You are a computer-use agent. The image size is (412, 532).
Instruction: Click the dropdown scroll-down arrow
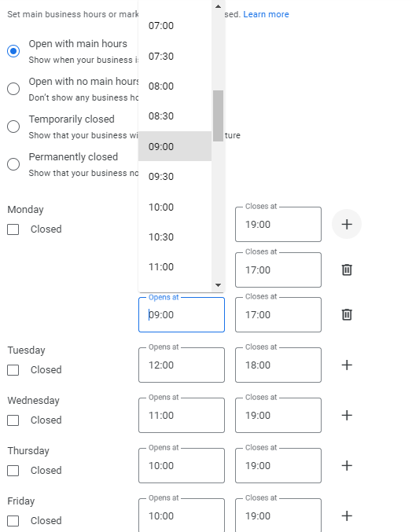(x=219, y=285)
